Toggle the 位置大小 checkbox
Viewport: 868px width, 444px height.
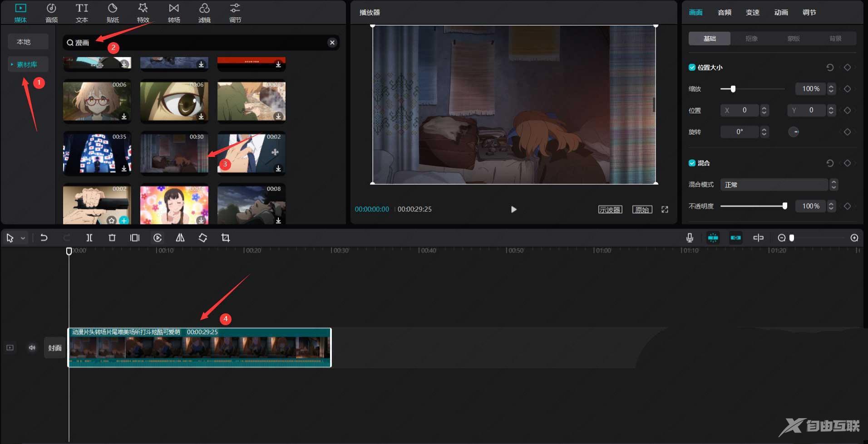pos(692,67)
